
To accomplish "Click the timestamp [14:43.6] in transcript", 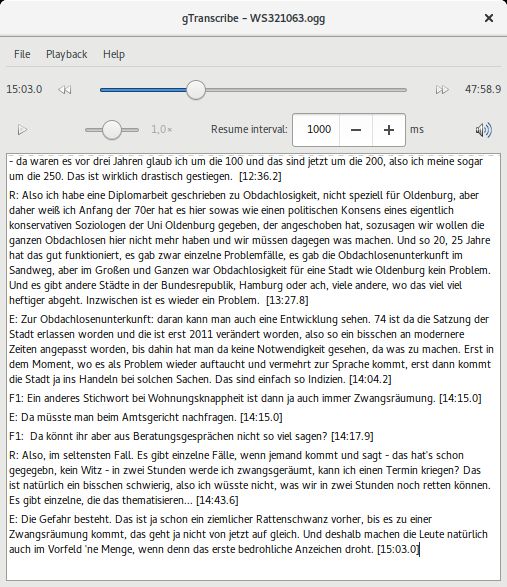I will coord(217,501).
